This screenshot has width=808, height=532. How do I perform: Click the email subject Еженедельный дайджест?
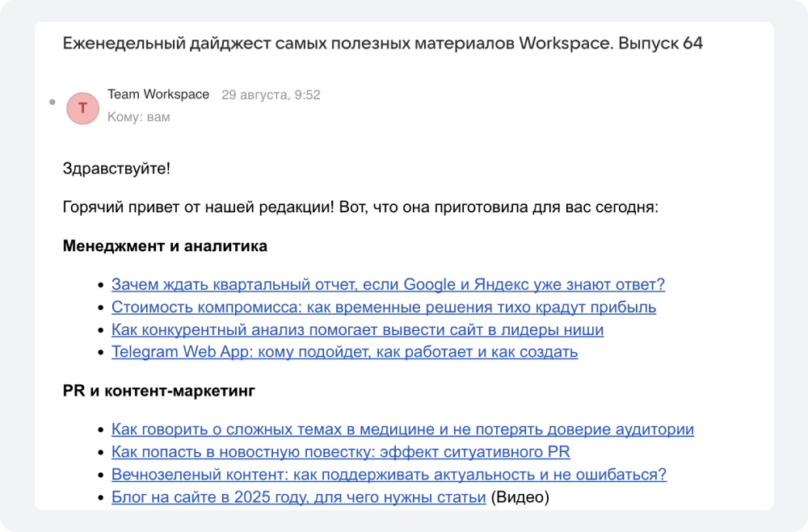(382, 44)
